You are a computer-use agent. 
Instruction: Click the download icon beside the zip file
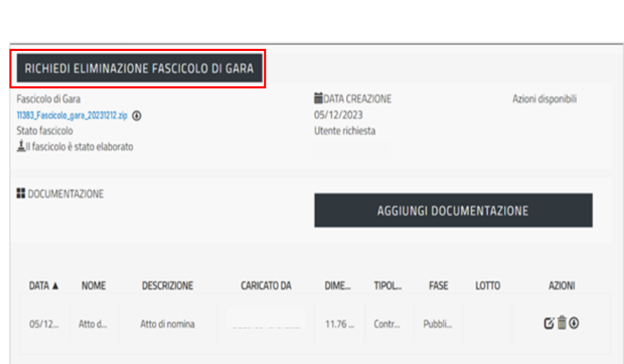[137, 116]
